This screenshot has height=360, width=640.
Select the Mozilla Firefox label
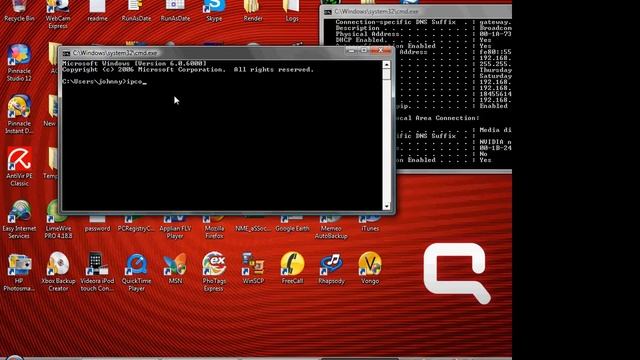tap(214, 232)
